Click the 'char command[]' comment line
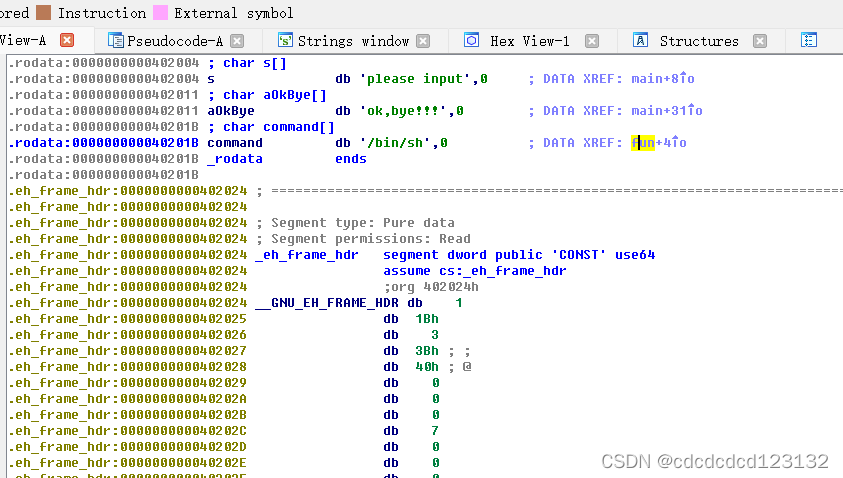Viewport: 843px width, 478px height. (x=271, y=127)
